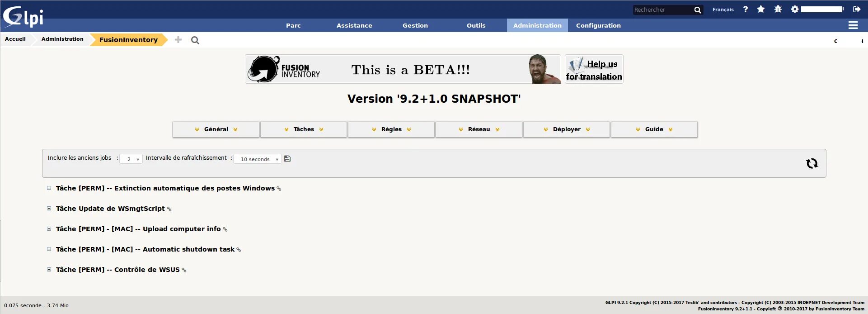
Task: Go to Accueil breadcrumb
Action: click(15, 39)
